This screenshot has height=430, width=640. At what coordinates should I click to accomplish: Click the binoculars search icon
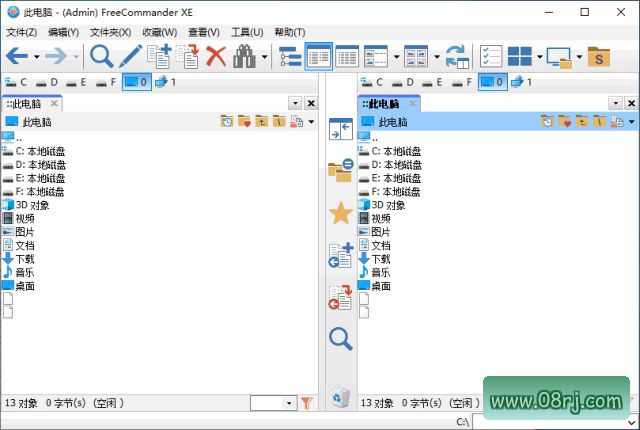point(244,56)
